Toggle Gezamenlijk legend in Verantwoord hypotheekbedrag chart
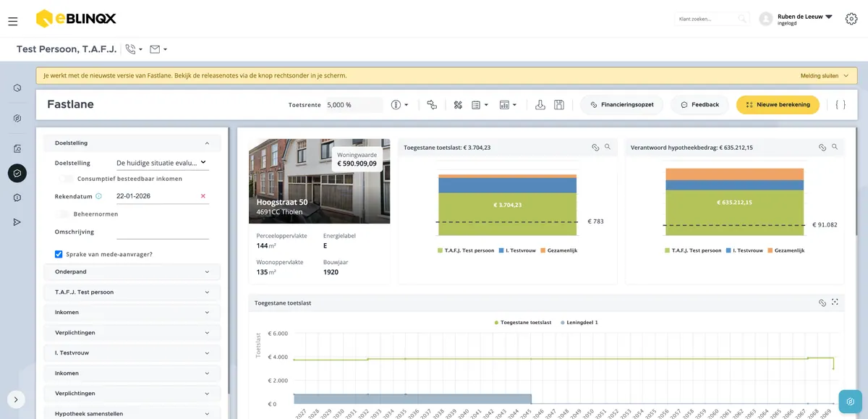 coord(786,250)
